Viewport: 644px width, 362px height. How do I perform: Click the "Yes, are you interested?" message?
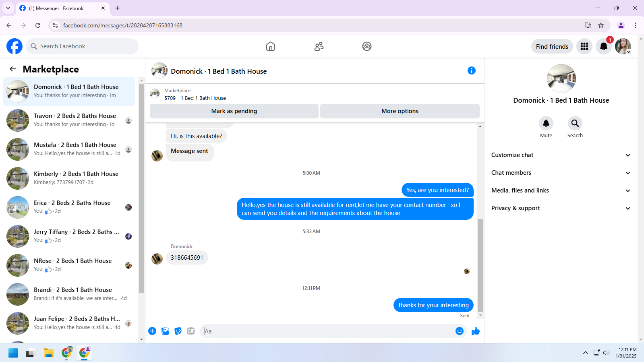point(437,190)
